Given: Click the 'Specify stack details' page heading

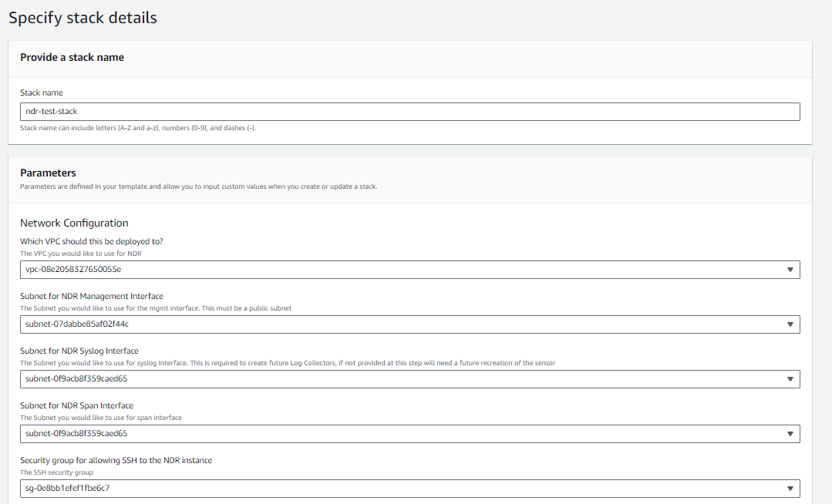Looking at the screenshot, I should pyautogui.click(x=83, y=18).
